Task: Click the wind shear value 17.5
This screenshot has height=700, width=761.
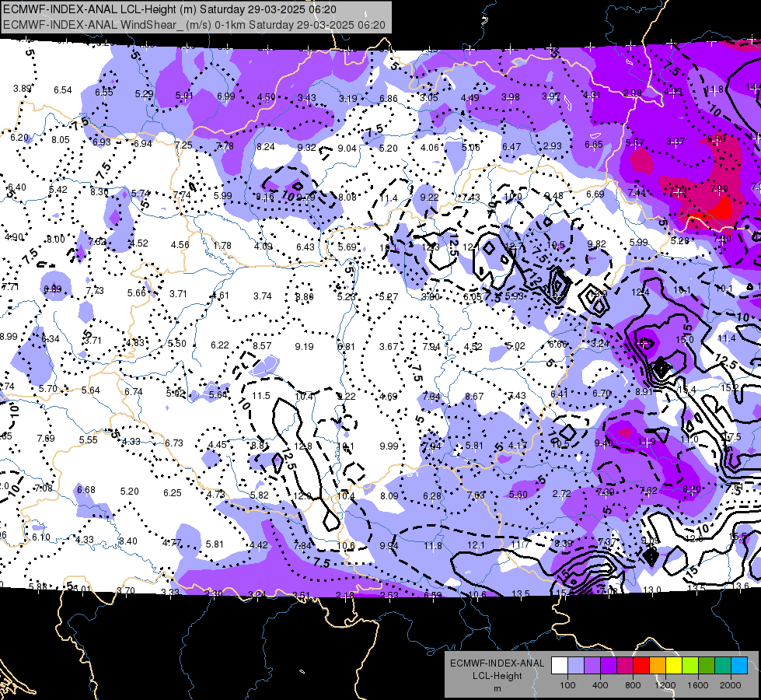Action: (732, 436)
